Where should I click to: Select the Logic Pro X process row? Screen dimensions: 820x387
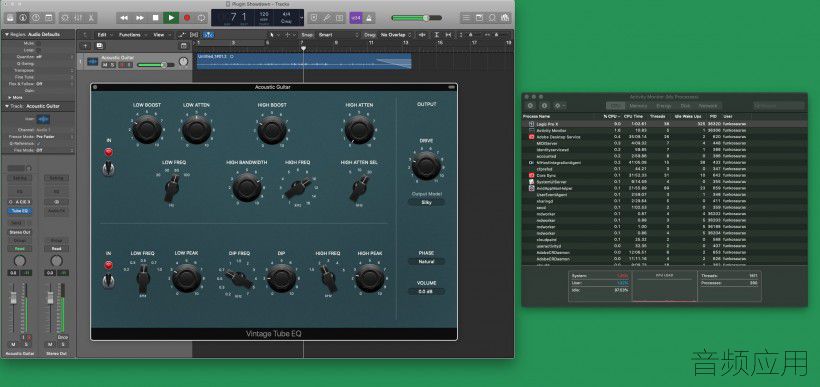pyautogui.click(x=664, y=124)
